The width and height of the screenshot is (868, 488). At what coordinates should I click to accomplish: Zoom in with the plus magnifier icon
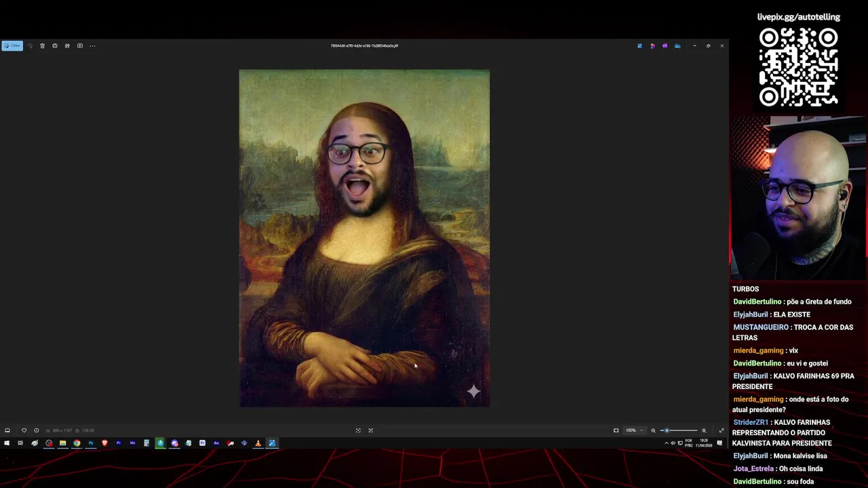pyautogui.click(x=704, y=430)
